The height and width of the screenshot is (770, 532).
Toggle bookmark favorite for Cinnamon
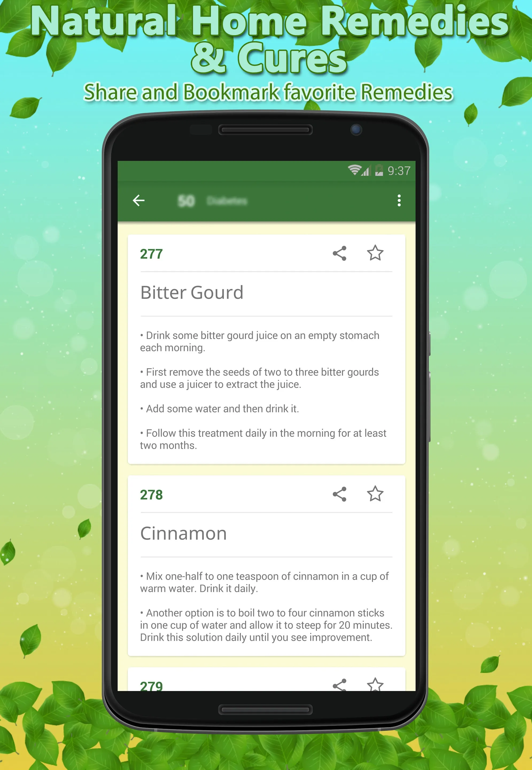[375, 493]
